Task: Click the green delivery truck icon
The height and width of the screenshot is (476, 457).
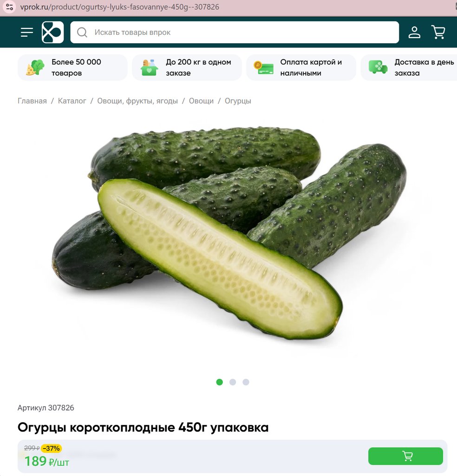Action: [x=378, y=67]
